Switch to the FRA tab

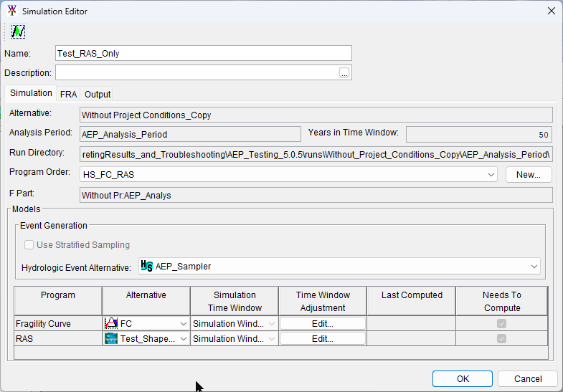coord(68,95)
